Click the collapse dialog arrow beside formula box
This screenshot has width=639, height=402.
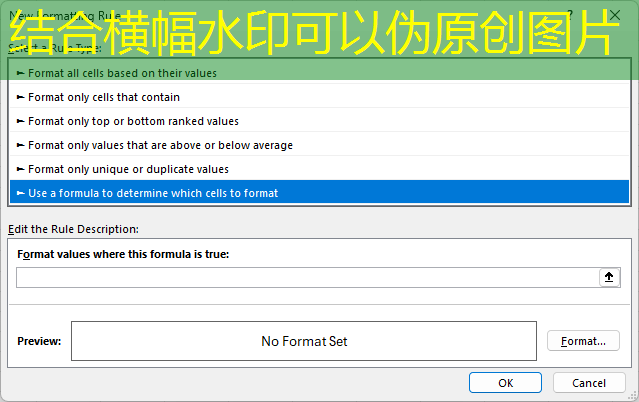pos(609,277)
